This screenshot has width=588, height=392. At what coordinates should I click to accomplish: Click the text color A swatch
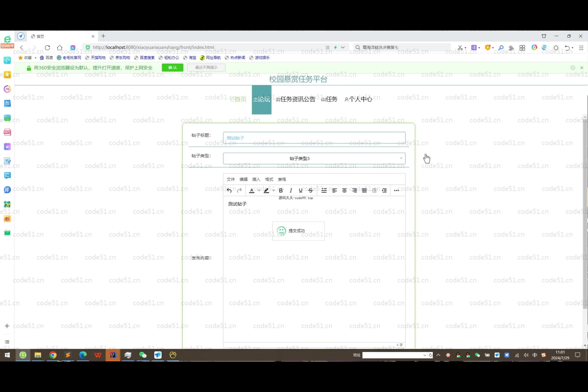(252, 191)
